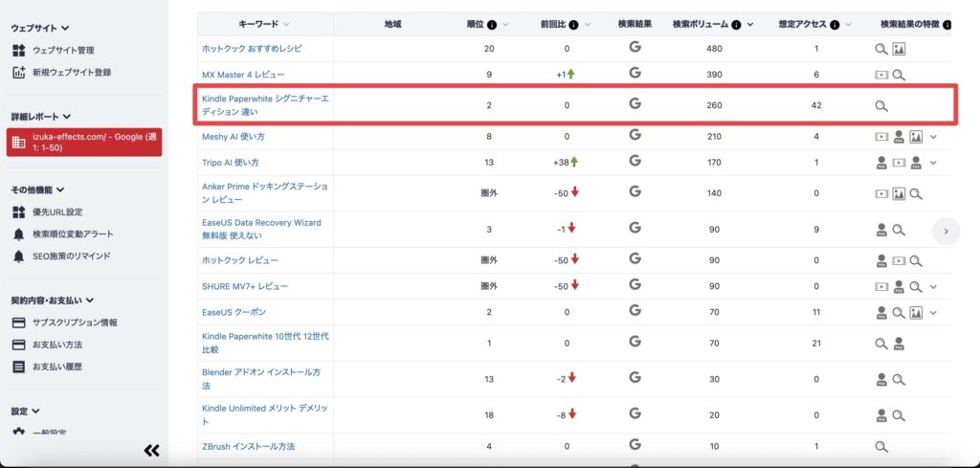Expand search features for the SHURE MV7+ レビュー row
The height and width of the screenshot is (468, 980).
[933, 286]
